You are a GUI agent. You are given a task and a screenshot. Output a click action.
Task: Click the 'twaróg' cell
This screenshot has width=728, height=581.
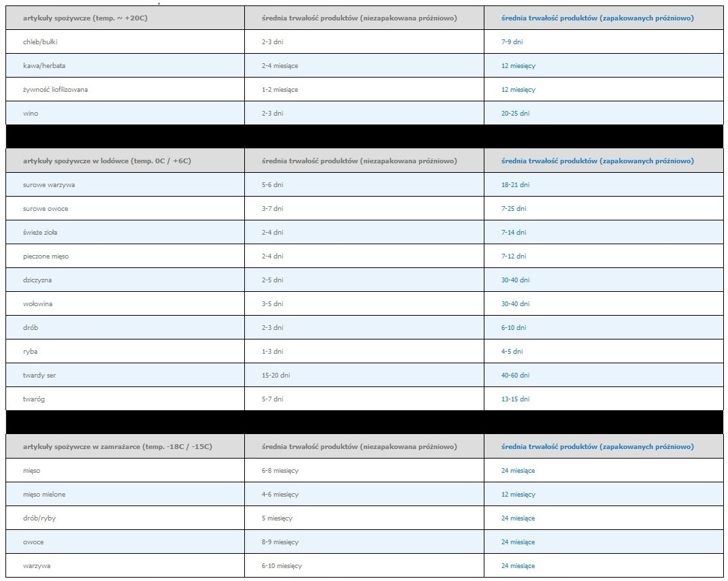point(125,399)
